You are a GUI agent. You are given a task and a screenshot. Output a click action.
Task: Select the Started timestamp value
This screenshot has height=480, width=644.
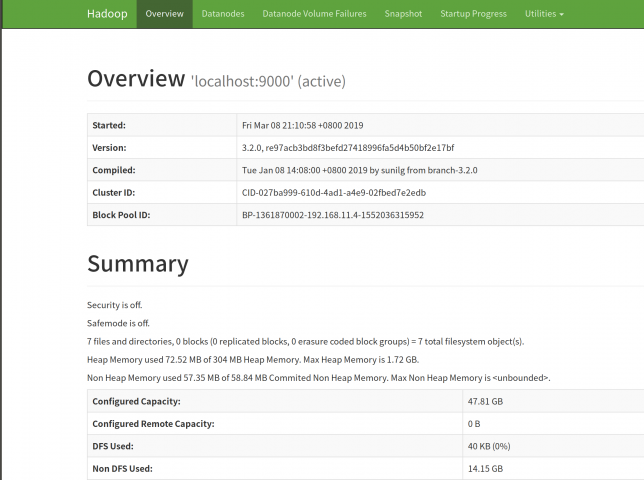(304, 126)
